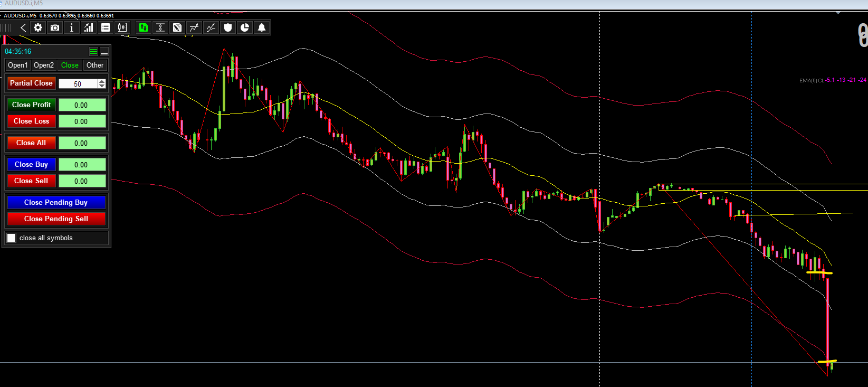Collapse the toolbar with the left arrow
Image resolution: width=868 pixels, height=387 pixels.
tap(23, 27)
